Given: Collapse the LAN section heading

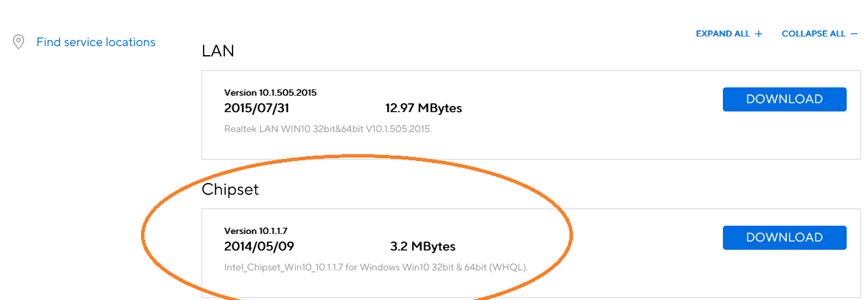Looking at the screenshot, I should click(x=218, y=51).
